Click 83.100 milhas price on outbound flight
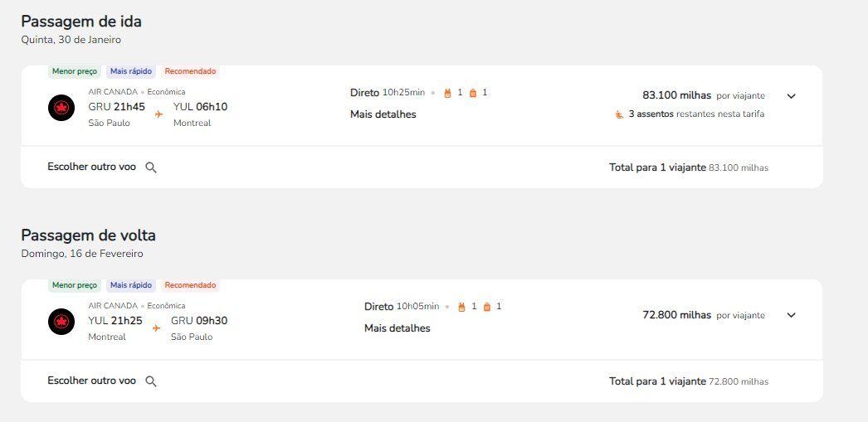 (676, 95)
